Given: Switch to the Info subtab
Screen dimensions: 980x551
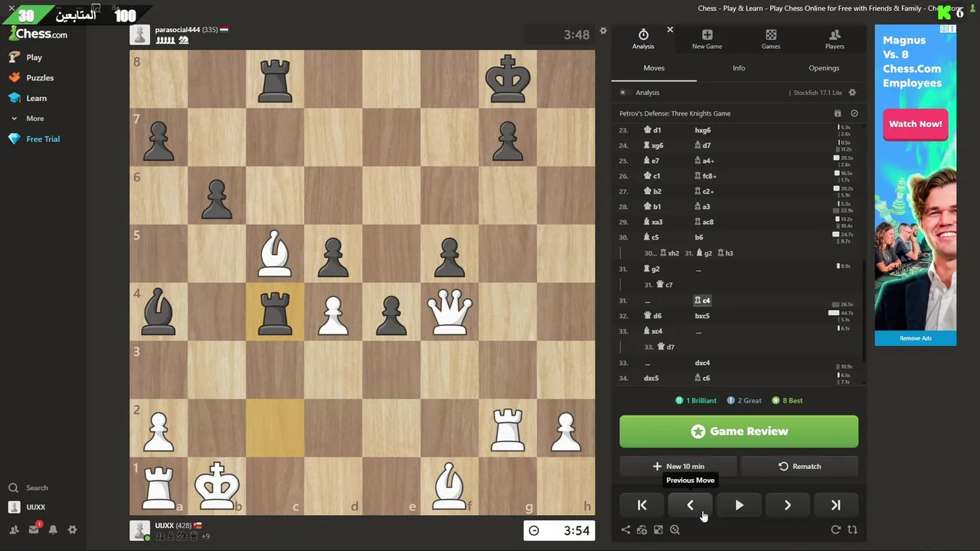Looking at the screenshot, I should [739, 68].
